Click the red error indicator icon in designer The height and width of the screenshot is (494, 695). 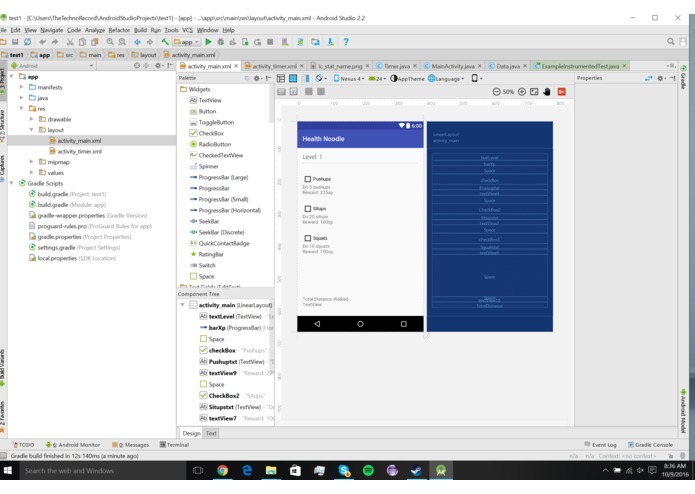(x=562, y=92)
